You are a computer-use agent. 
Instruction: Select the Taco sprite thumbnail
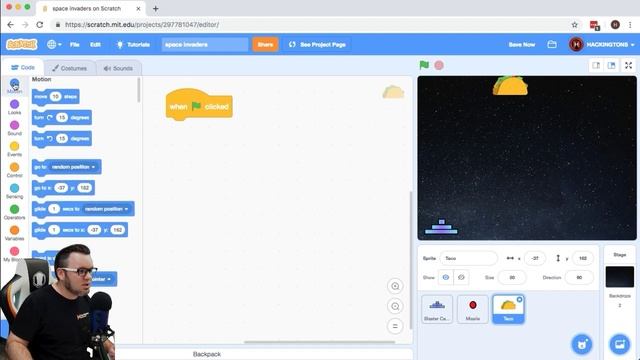pyautogui.click(x=508, y=309)
